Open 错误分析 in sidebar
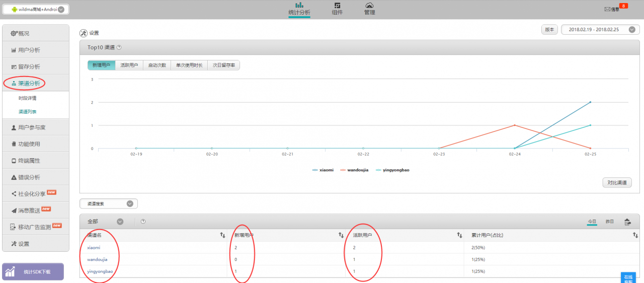The width and height of the screenshot is (644, 283). (36, 177)
